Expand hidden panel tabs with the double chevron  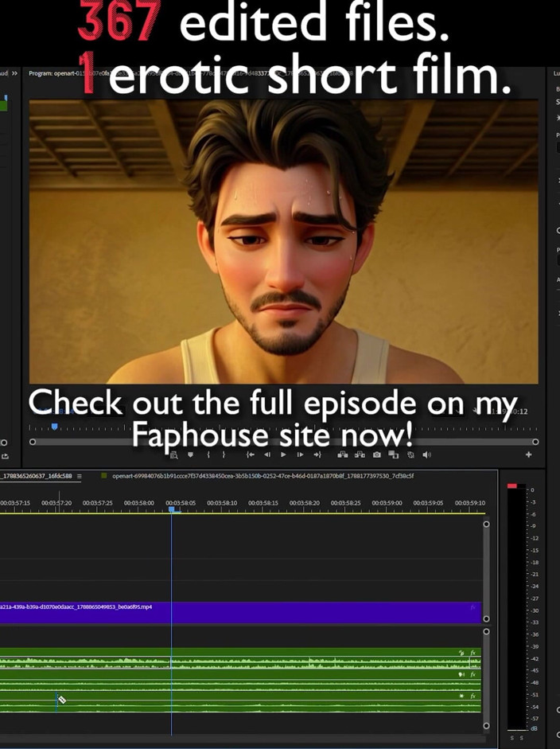click(x=15, y=73)
